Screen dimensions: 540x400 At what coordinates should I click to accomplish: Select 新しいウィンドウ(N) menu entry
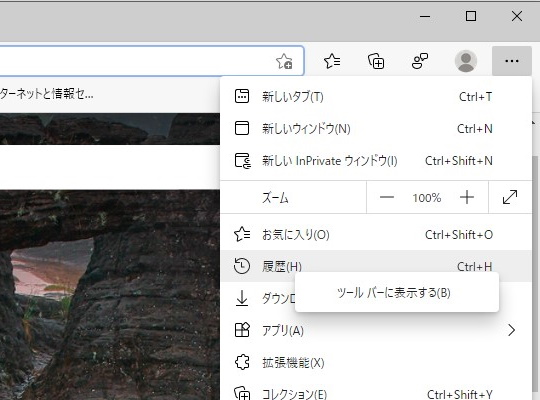376,129
